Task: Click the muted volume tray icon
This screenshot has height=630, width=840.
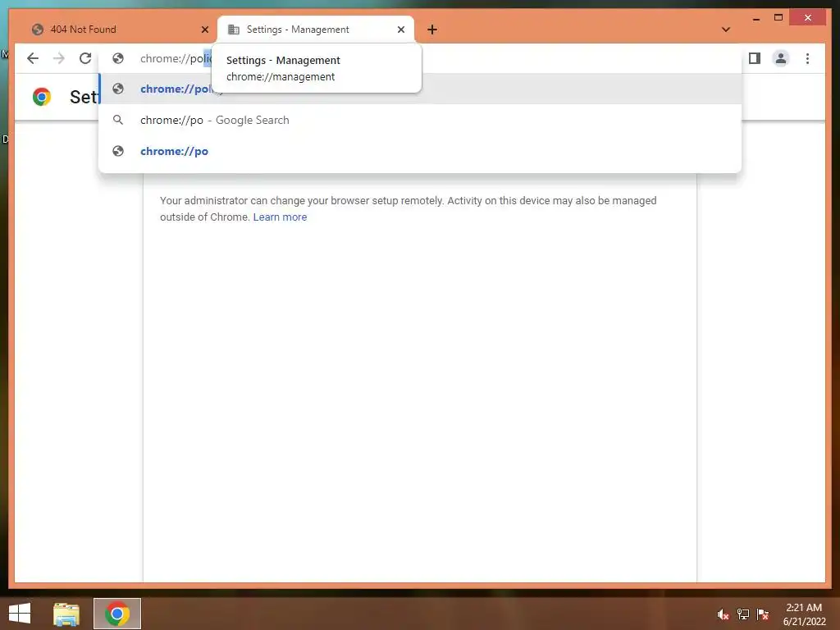Action: (723, 614)
